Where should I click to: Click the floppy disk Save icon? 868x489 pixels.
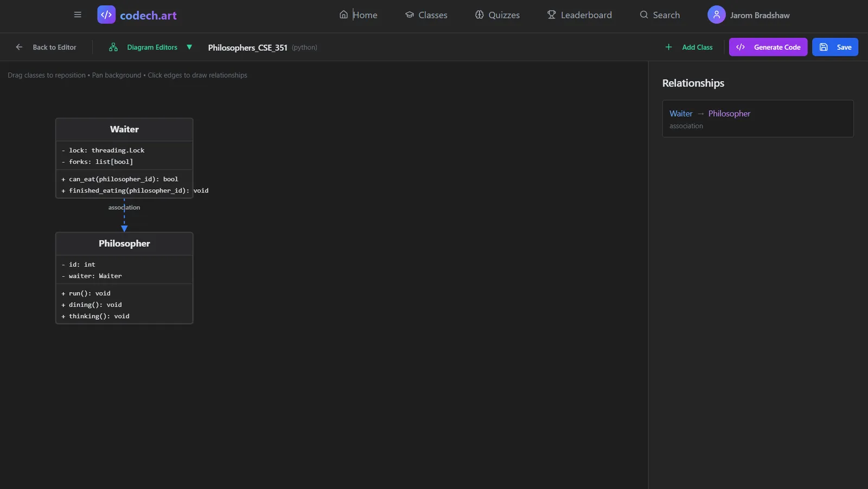pyautogui.click(x=824, y=47)
